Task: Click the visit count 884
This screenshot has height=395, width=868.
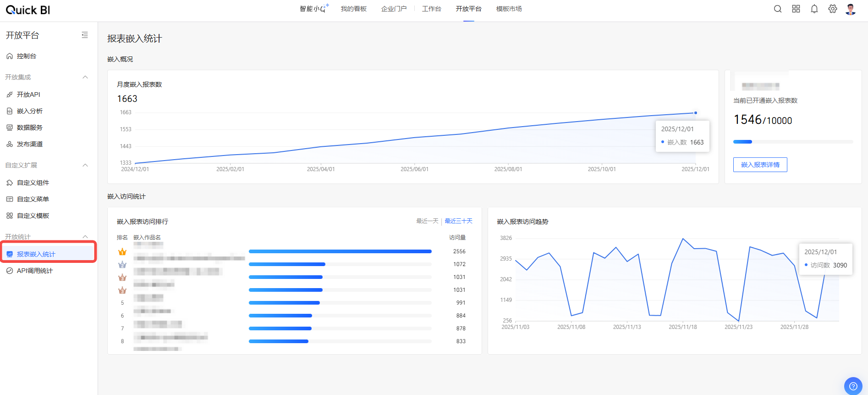Action: [461, 316]
